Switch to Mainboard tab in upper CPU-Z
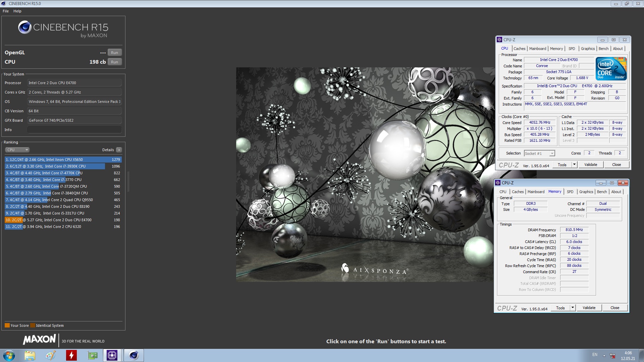The height and width of the screenshot is (362, 644). pos(538,49)
